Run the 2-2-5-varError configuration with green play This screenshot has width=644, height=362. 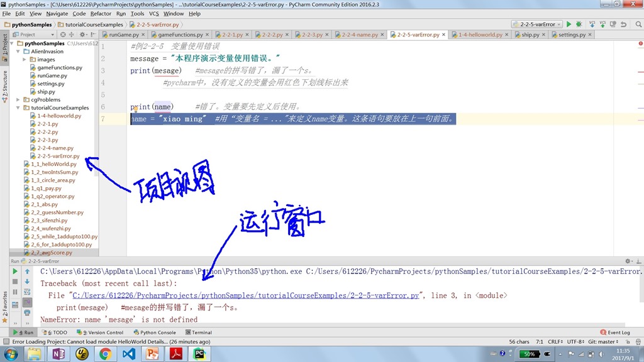569,25
